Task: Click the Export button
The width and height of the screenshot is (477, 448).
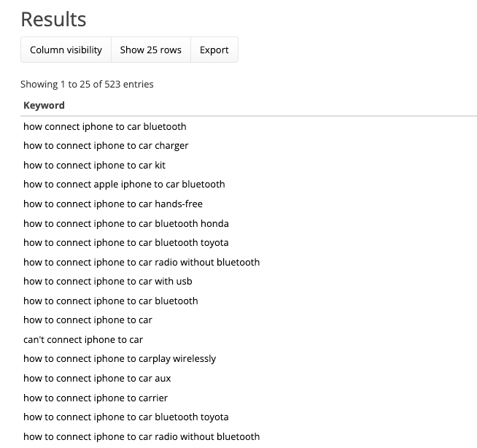Action: (214, 50)
